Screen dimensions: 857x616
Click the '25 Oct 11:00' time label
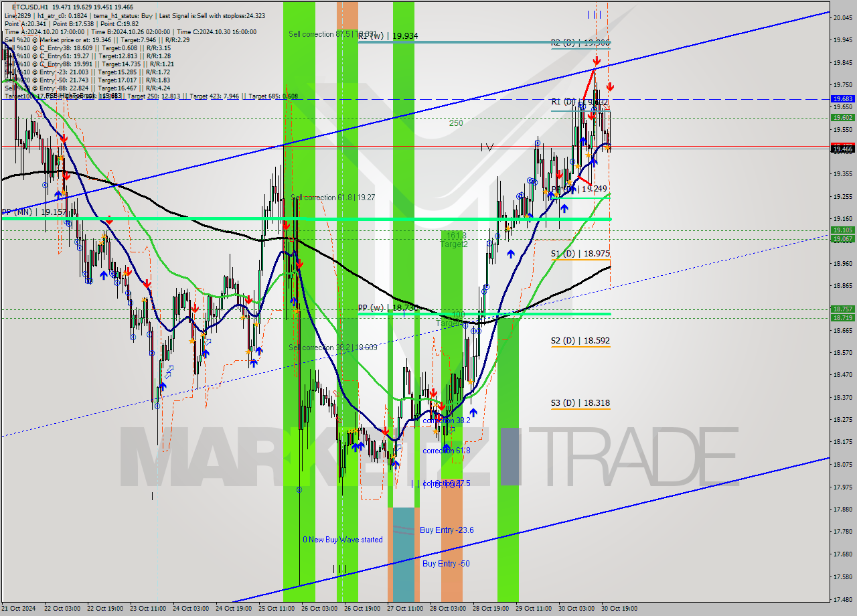(277, 609)
